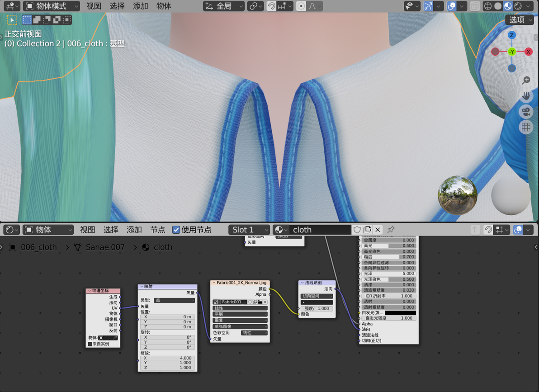Viewport: 539px width, 392px height.
Task: Open the 物体模式 mode dropdown
Action: click(51, 6)
